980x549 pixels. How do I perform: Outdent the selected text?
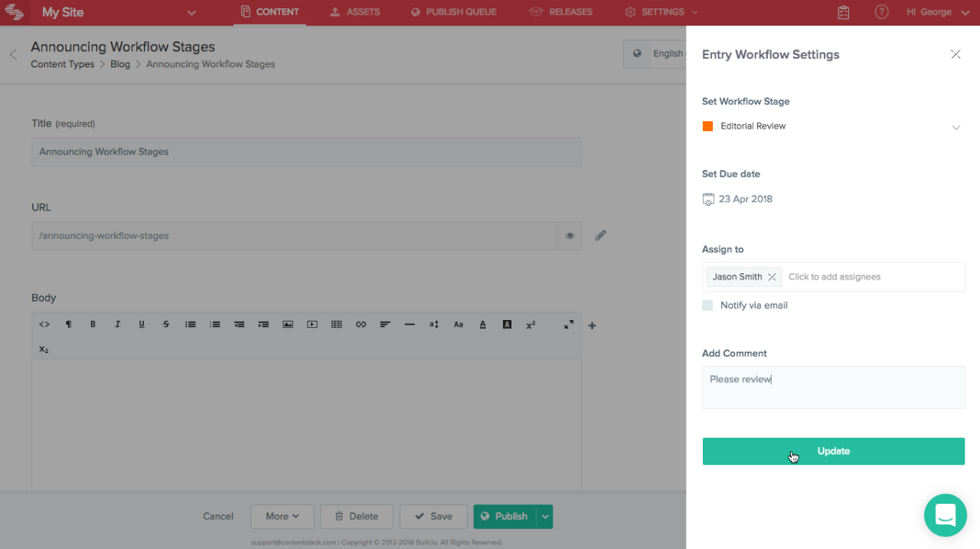(x=239, y=325)
